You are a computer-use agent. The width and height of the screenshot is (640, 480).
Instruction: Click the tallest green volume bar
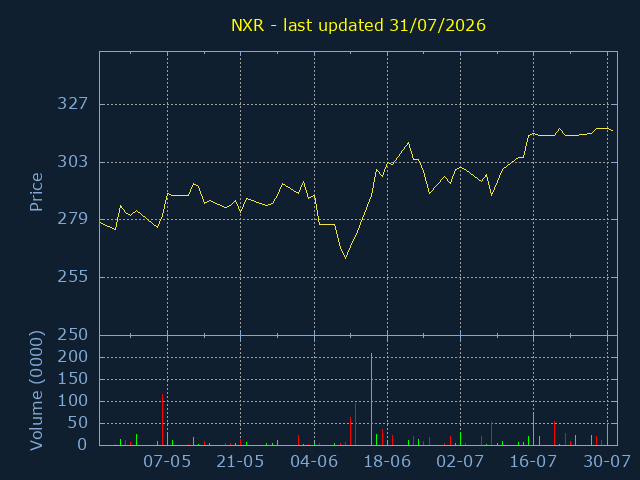[371, 399]
